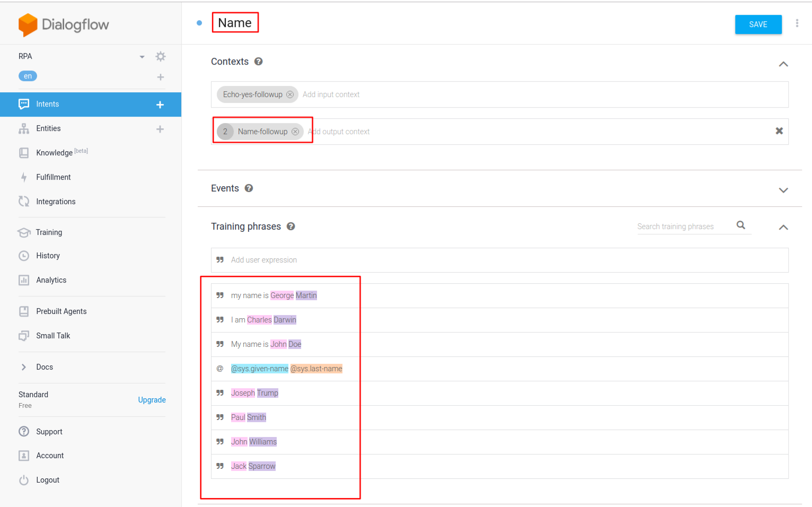The image size is (812, 507).
Task: Click Add input context field
Action: pos(331,94)
